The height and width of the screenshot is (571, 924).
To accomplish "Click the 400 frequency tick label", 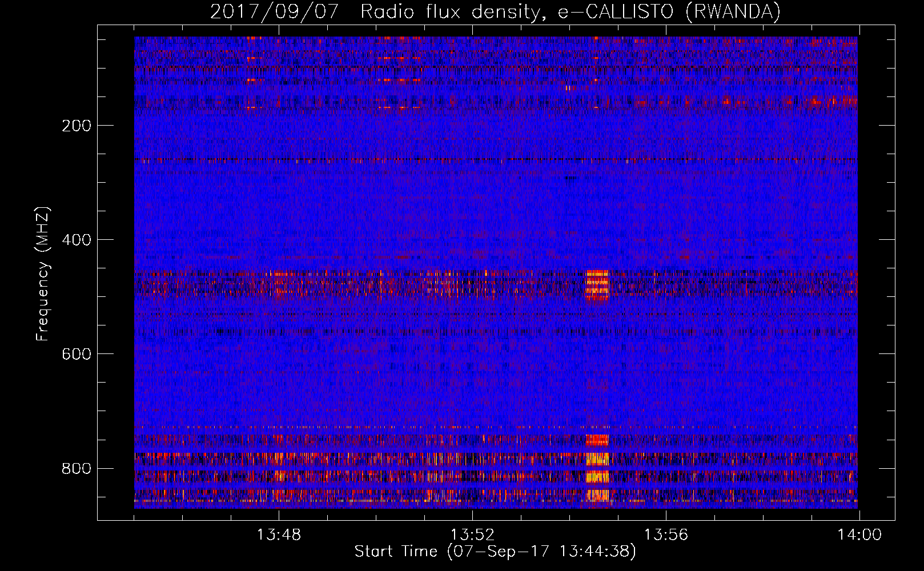I will [76, 240].
